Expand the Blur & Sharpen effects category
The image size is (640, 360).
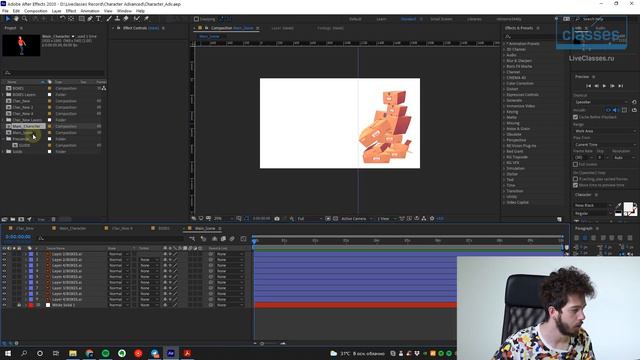504,61
